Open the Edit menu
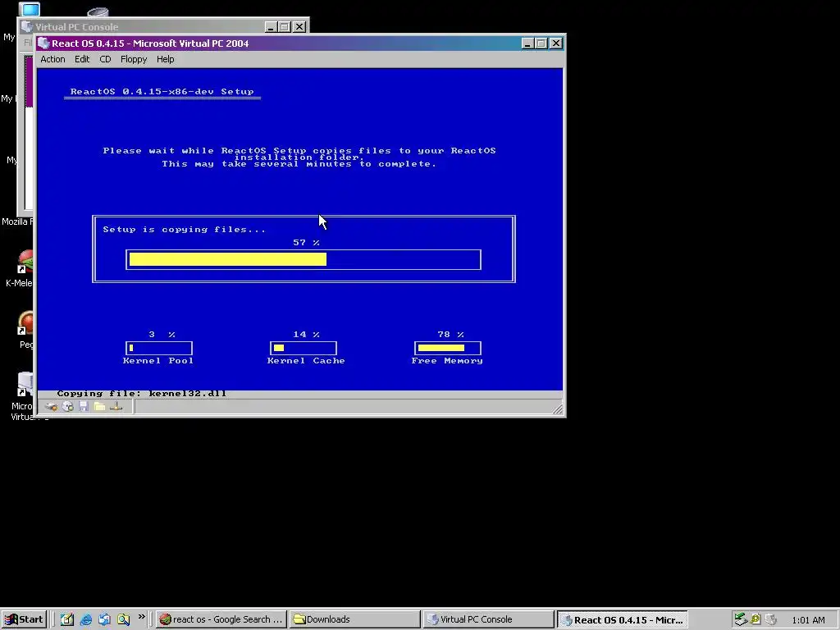 [82, 59]
